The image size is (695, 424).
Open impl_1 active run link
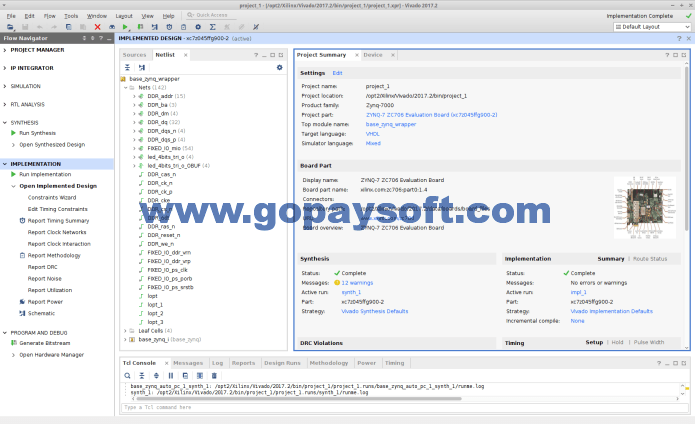pos(578,292)
